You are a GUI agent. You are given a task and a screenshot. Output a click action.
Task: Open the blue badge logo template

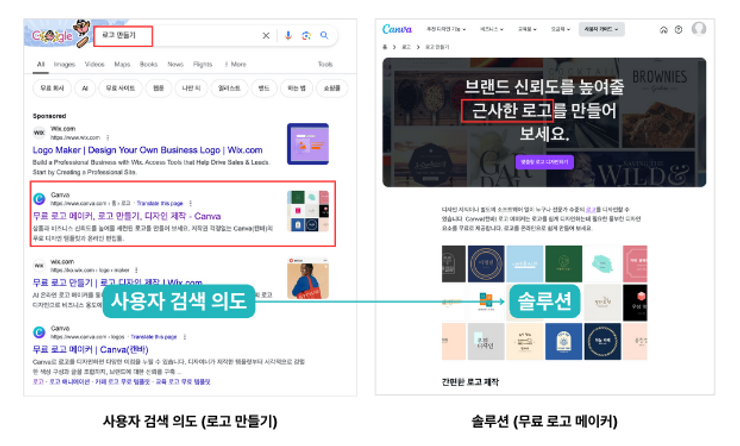pos(563,341)
